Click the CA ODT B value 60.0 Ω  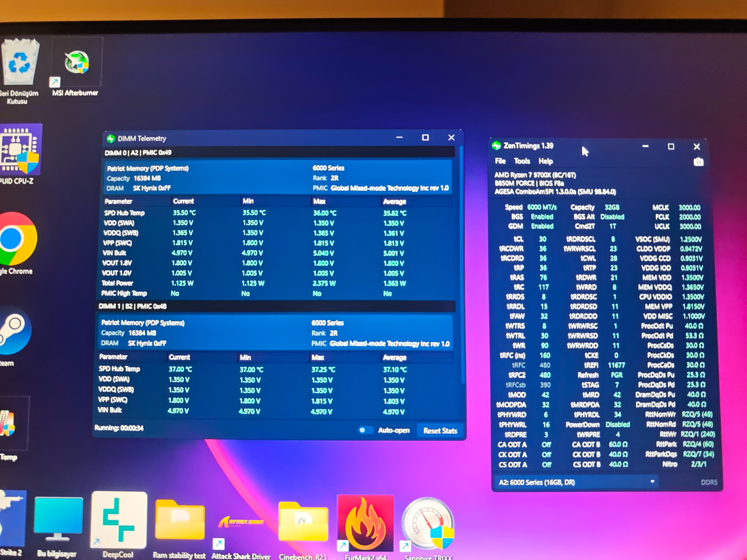pyautogui.click(x=618, y=444)
